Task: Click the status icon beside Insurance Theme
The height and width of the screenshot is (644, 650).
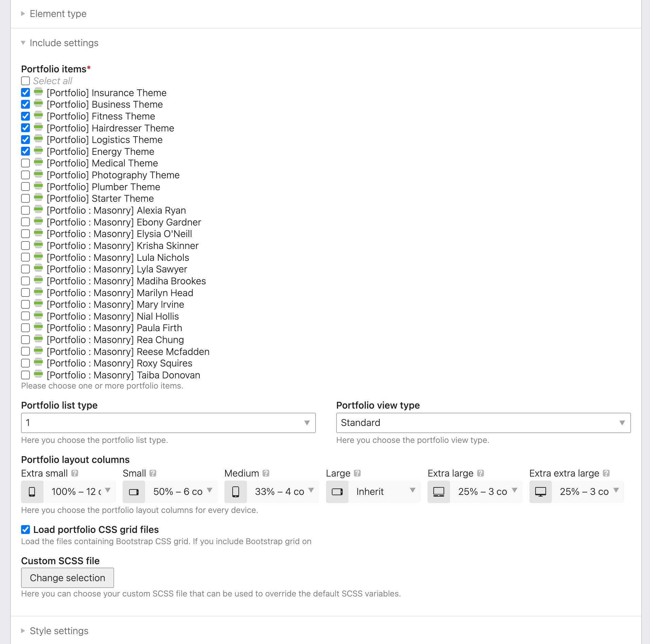Action: (38, 92)
